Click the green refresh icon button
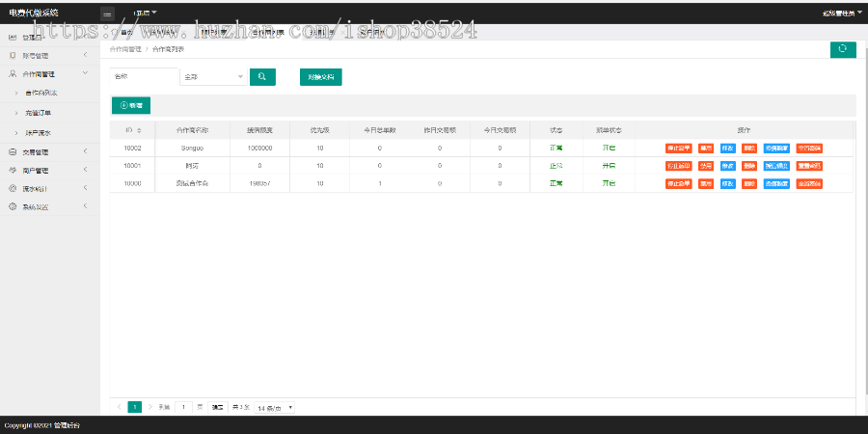Viewport: 868px width, 434px height. (x=843, y=49)
